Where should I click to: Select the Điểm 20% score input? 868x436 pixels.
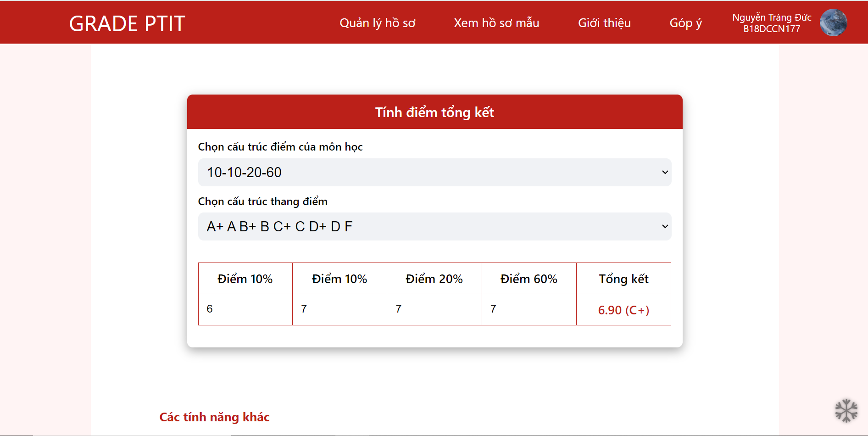click(434, 309)
